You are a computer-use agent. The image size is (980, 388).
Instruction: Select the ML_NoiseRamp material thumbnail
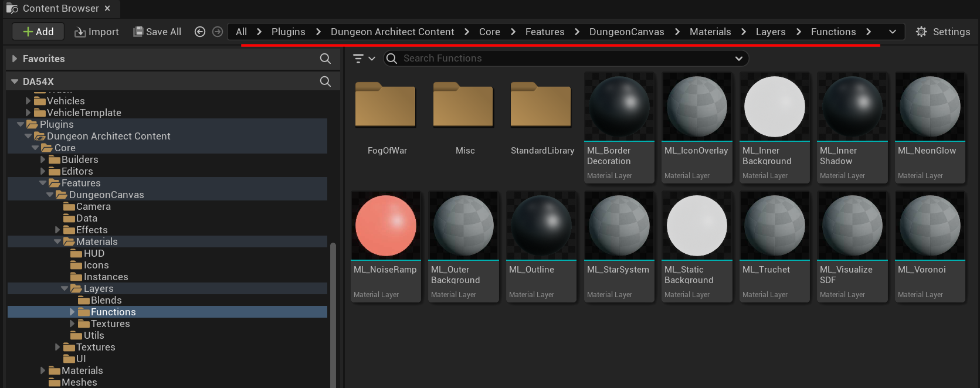tap(386, 226)
